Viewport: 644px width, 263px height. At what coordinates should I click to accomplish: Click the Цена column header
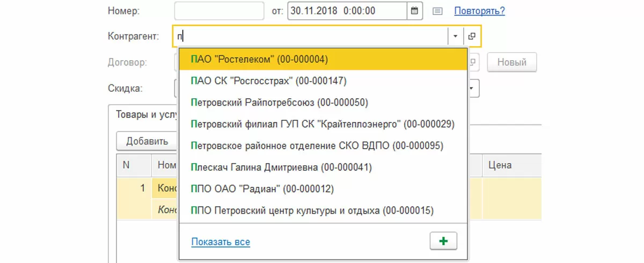[511, 165]
